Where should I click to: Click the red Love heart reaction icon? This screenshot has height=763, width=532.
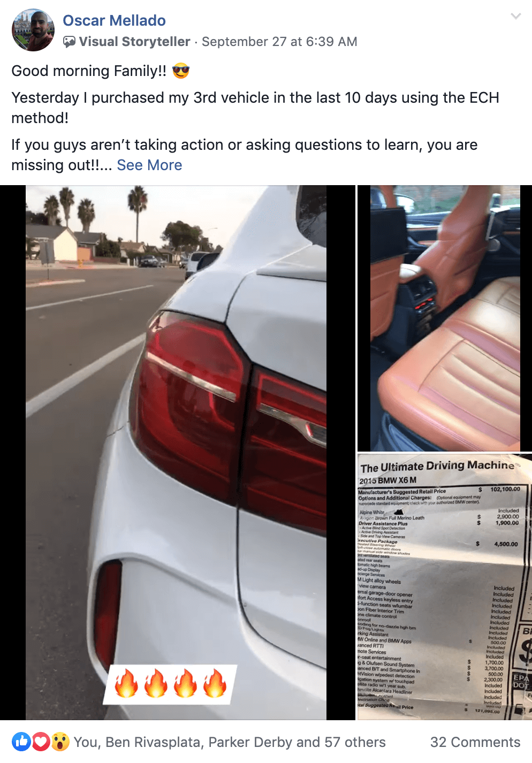point(41,742)
